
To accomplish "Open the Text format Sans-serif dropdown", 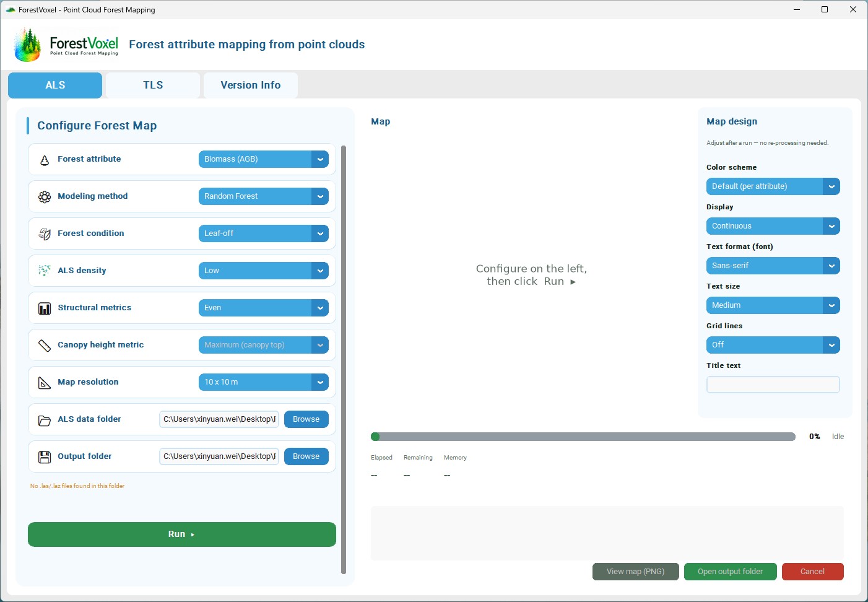I will click(773, 266).
